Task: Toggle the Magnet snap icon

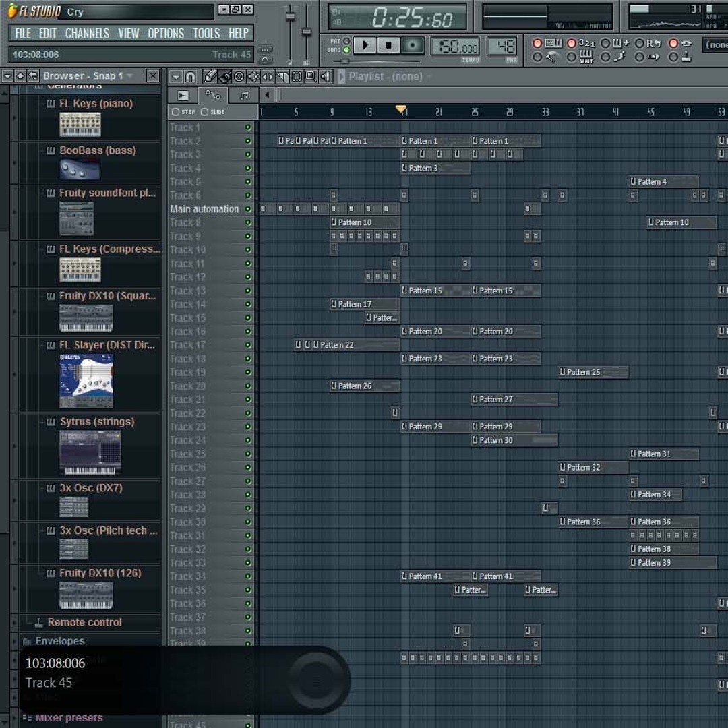Action: pyautogui.click(x=190, y=76)
